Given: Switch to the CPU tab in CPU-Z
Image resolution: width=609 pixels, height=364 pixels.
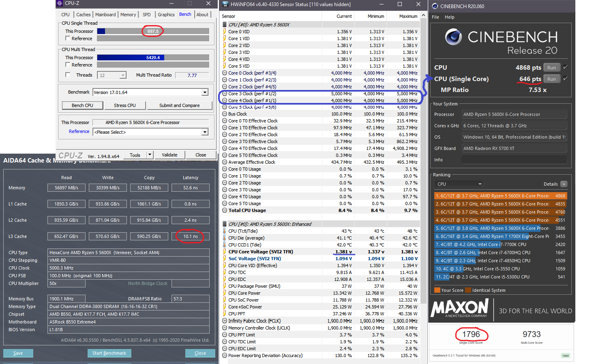Looking at the screenshot, I should [x=66, y=15].
